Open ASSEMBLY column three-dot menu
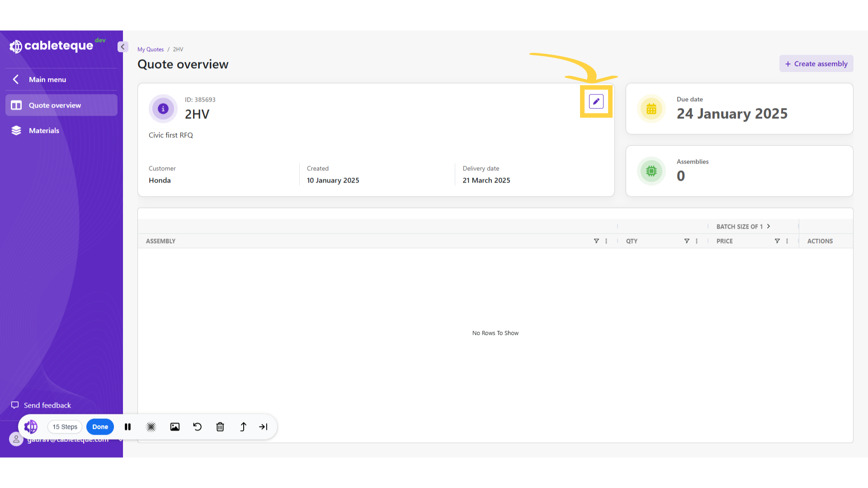The width and height of the screenshot is (868, 488). tap(606, 241)
